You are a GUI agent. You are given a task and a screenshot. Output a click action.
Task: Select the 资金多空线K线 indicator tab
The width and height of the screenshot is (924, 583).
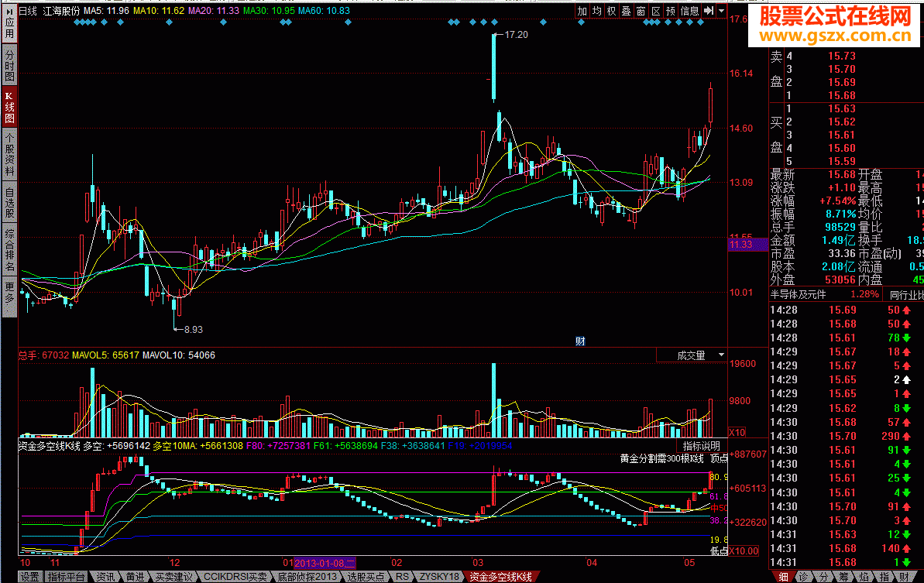tap(500, 577)
